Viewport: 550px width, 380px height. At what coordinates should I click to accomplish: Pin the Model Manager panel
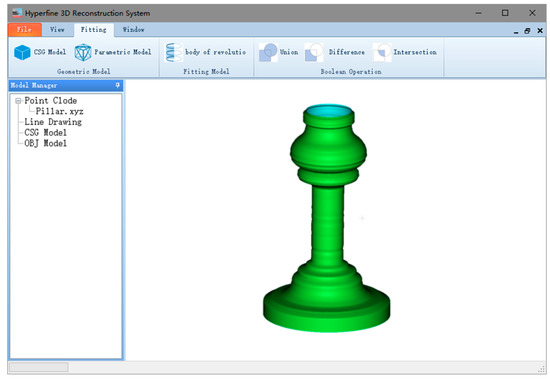118,85
